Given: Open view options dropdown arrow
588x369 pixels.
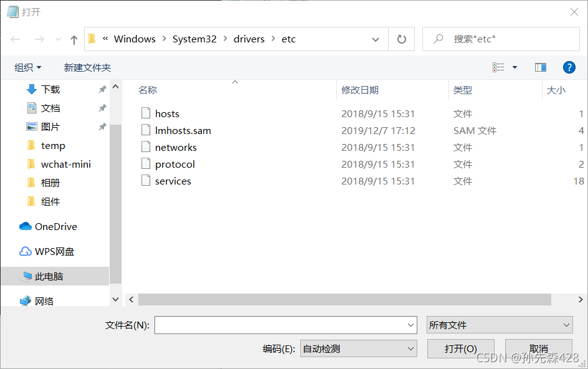Looking at the screenshot, I should point(515,67).
